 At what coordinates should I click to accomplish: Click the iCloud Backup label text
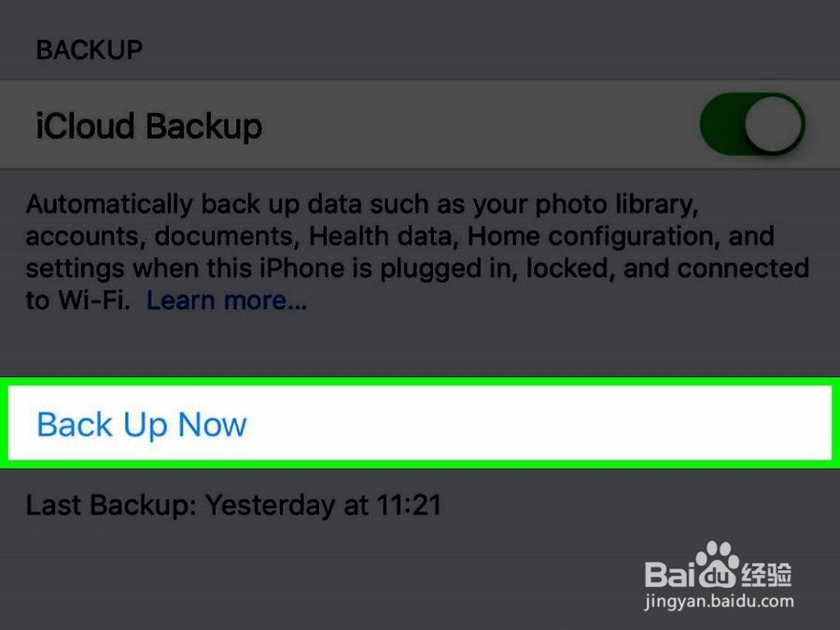148,125
